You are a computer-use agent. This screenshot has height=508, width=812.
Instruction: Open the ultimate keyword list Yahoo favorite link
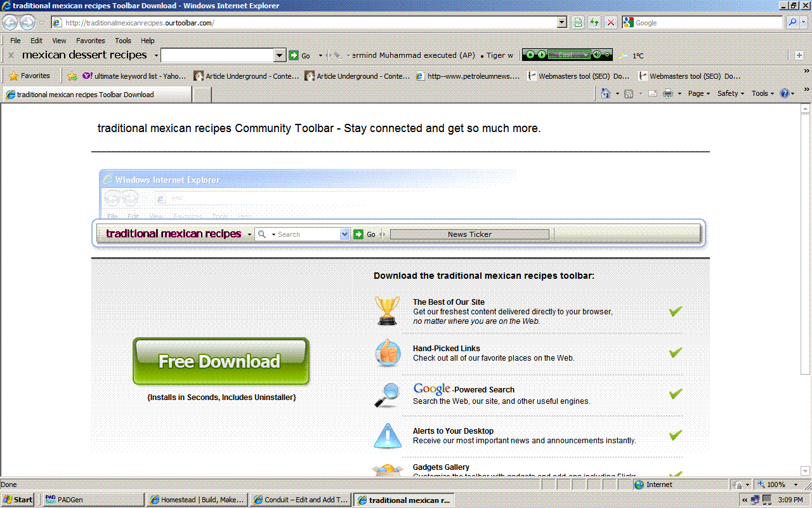coord(134,76)
